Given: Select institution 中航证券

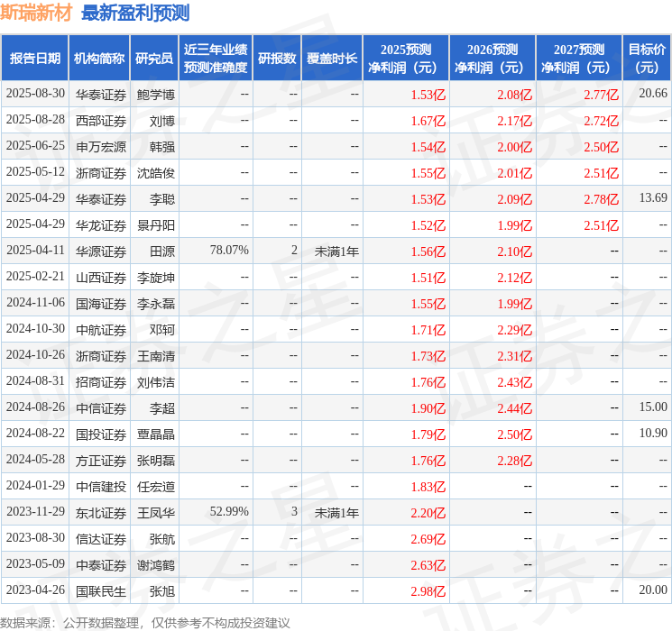Looking at the screenshot, I should pyautogui.click(x=101, y=330).
